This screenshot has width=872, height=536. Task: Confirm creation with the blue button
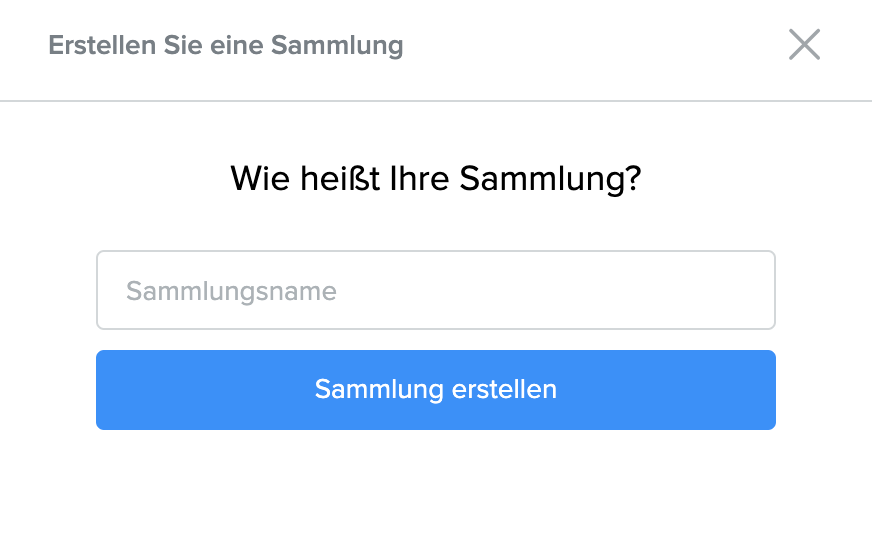point(435,389)
